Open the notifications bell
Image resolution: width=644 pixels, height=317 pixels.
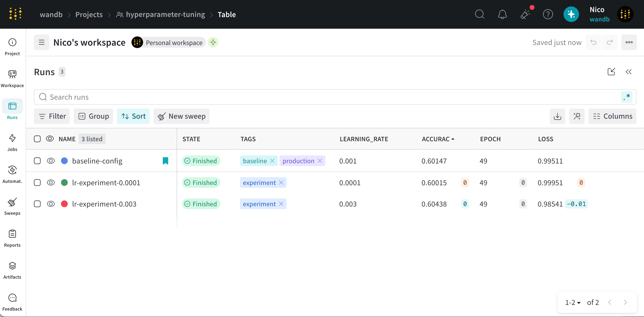[502, 14]
